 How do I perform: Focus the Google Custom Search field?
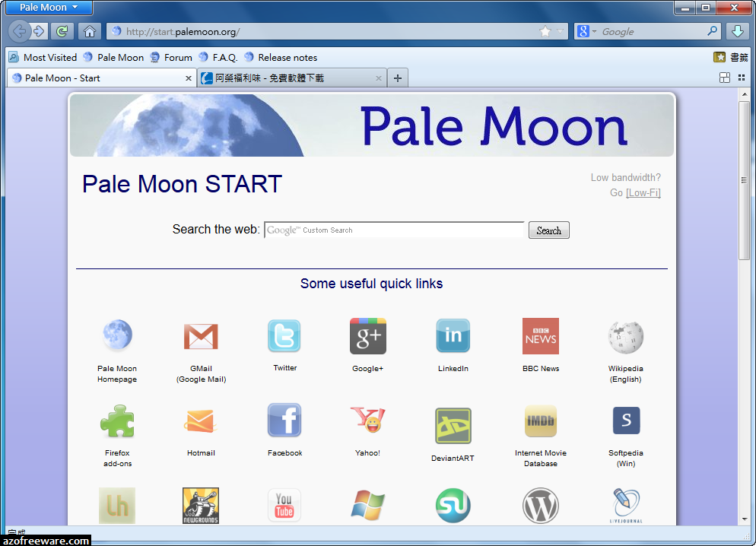[x=394, y=230]
